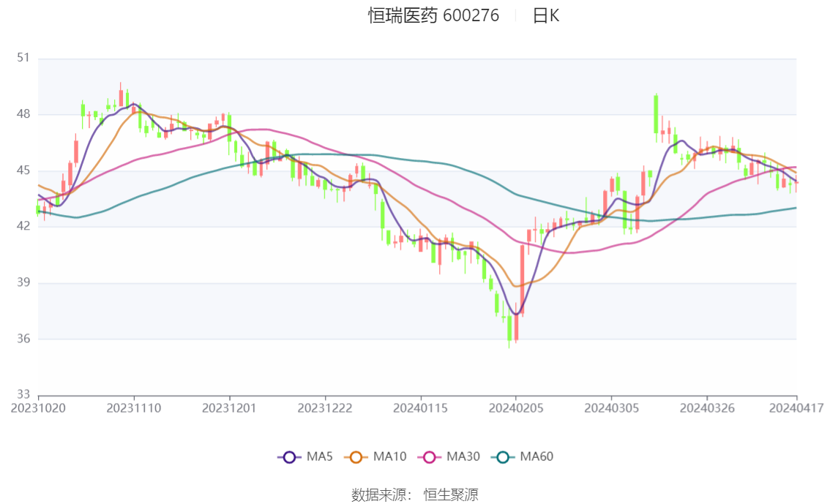Click the lowest green candlestick near 20240205
830x504 pixels.
(509, 329)
